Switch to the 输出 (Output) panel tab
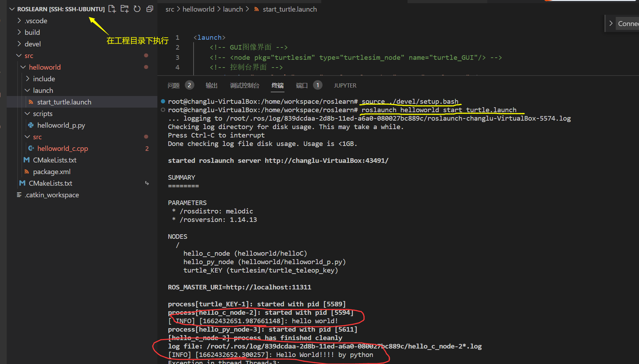The width and height of the screenshot is (639, 364). (x=211, y=85)
